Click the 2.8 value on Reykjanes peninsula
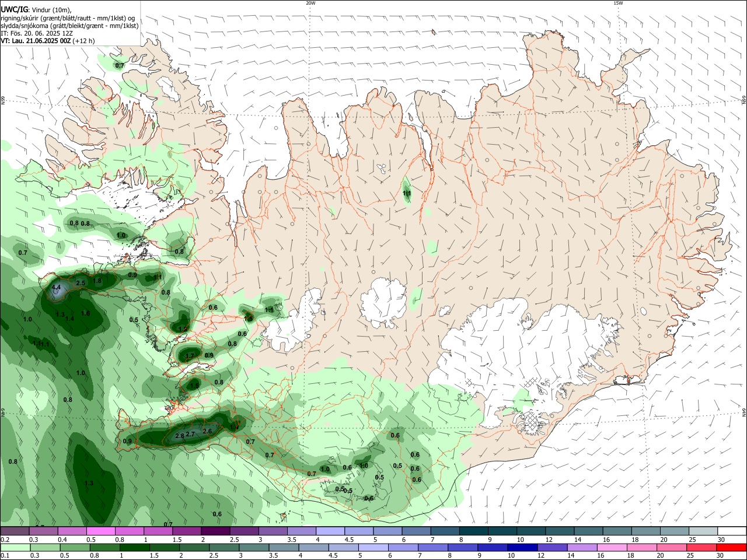 tap(180, 436)
